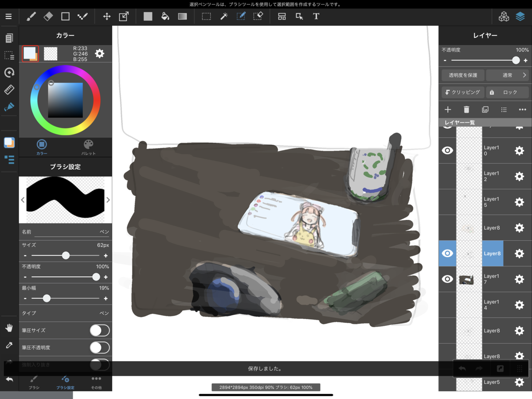Open the タイプ ペン brush type selector

tap(66, 313)
